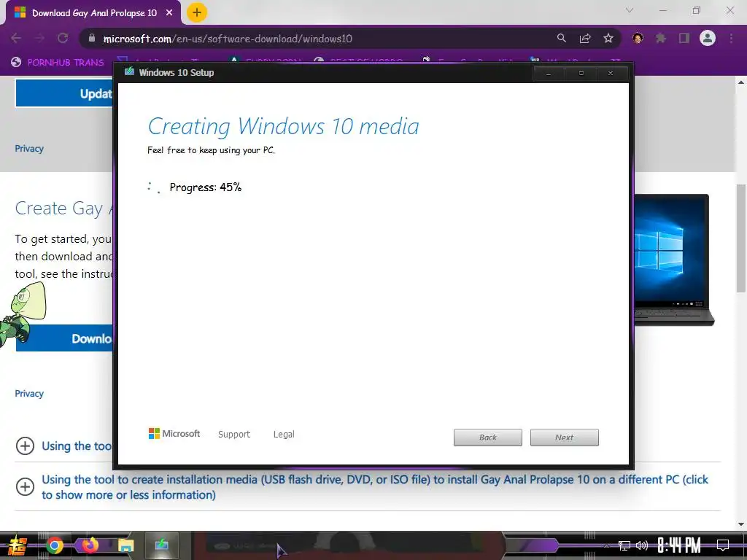747x560 pixels.
Task: Click the tab search chevron in Chrome
Action: (x=630, y=10)
